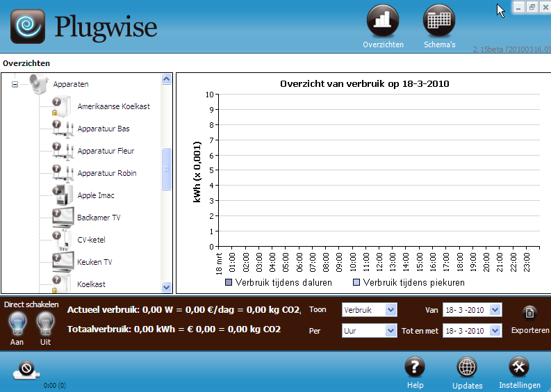Open the Van date picker dropdown
551x392 pixels.
[x=495, y=310]
